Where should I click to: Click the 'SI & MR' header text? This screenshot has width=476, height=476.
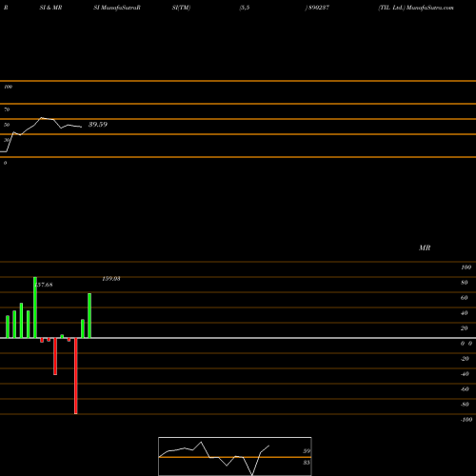pyautogui.click(x=50, y=8)
